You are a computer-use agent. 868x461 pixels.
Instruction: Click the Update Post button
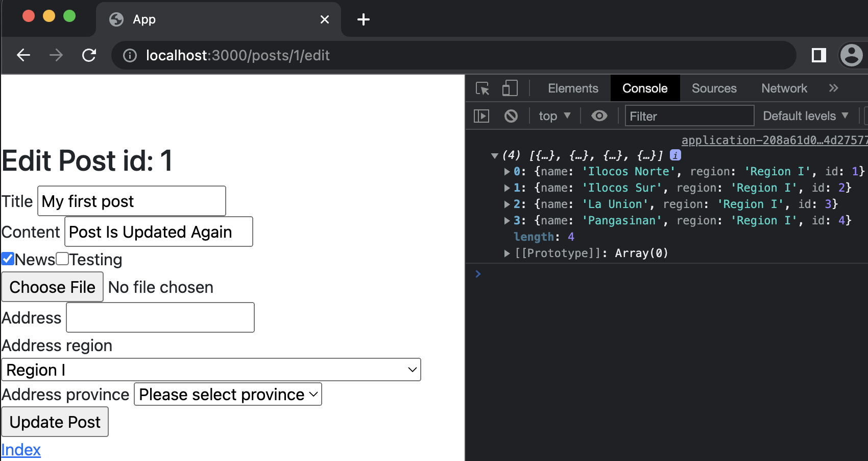(55, 422)
